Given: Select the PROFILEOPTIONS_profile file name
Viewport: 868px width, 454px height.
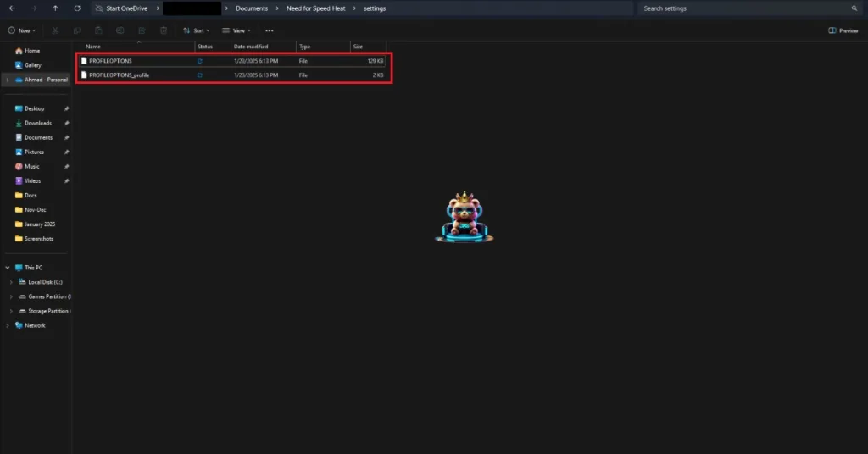Looking at the screenshot, I should 119,75.
